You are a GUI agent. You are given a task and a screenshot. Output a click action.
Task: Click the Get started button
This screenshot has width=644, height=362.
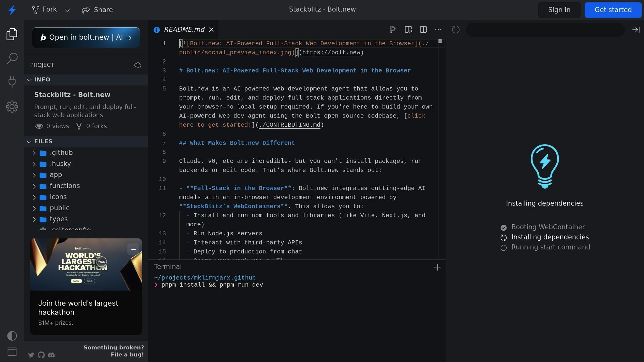click(613, 10)
